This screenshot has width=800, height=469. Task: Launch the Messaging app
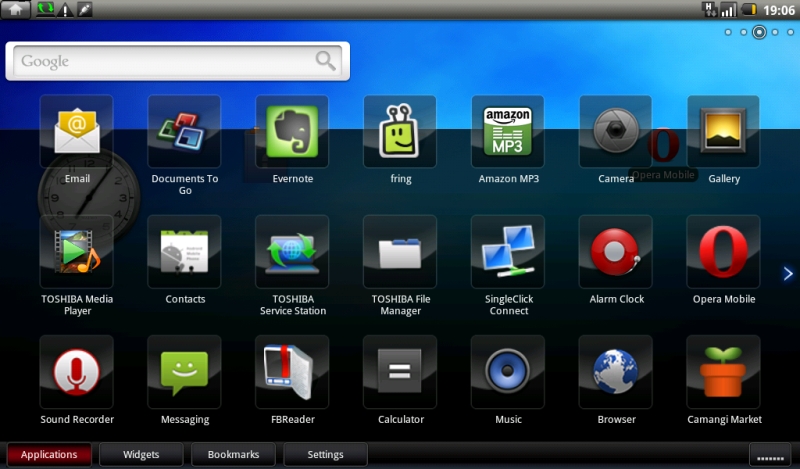pos(184,372)
